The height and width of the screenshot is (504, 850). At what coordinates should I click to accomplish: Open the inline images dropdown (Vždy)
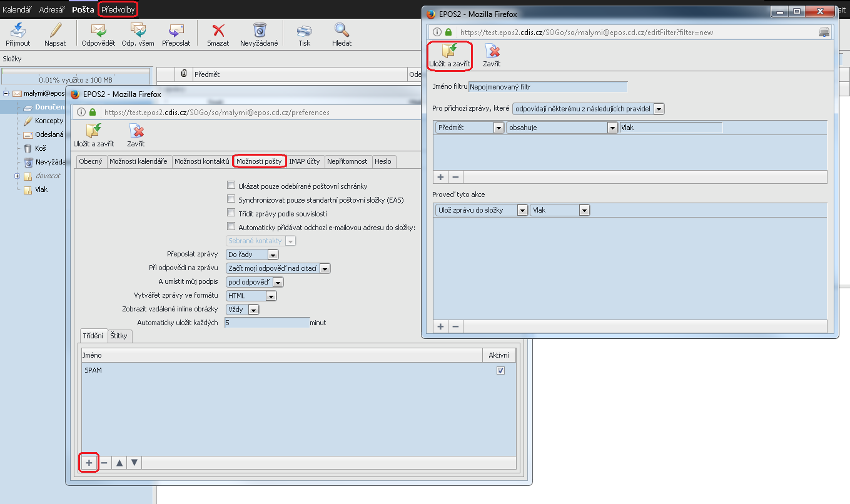tap(242, 310)
